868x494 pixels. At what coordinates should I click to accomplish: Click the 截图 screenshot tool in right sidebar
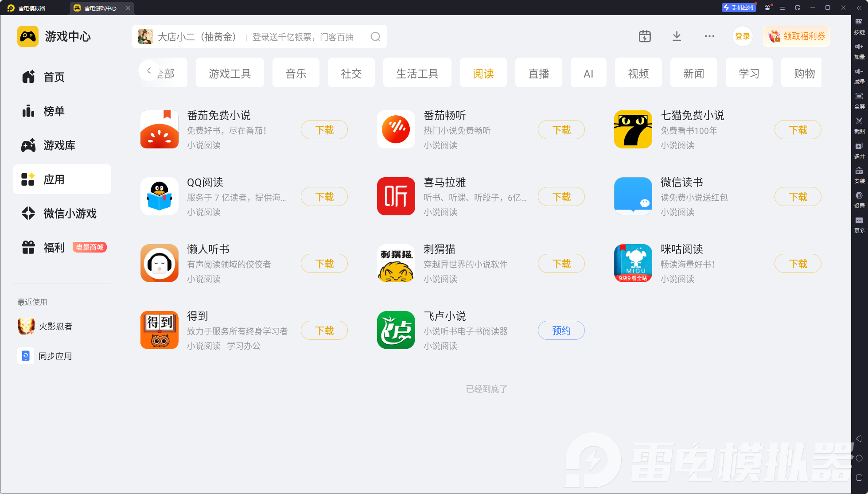click(x=859, y=125)
